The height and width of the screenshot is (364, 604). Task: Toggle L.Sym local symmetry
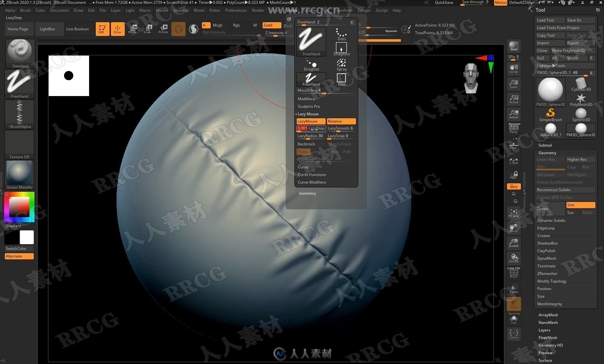coord(514,161)
